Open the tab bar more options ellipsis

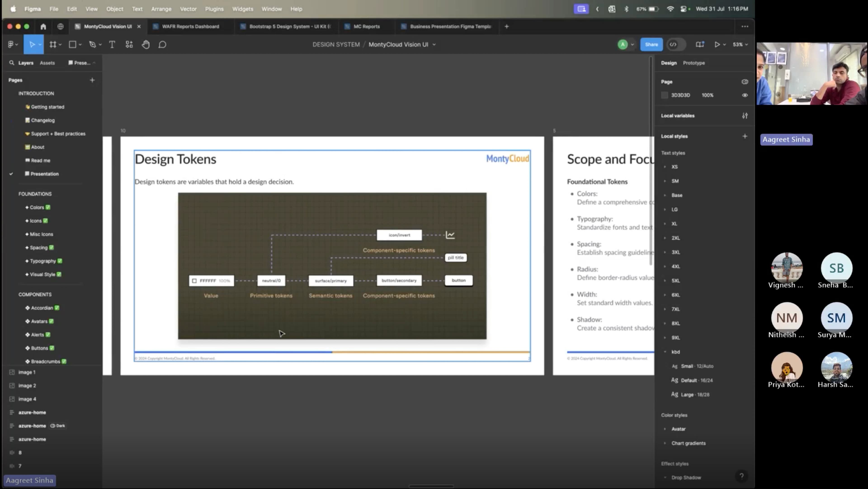(x=745, y=26)
